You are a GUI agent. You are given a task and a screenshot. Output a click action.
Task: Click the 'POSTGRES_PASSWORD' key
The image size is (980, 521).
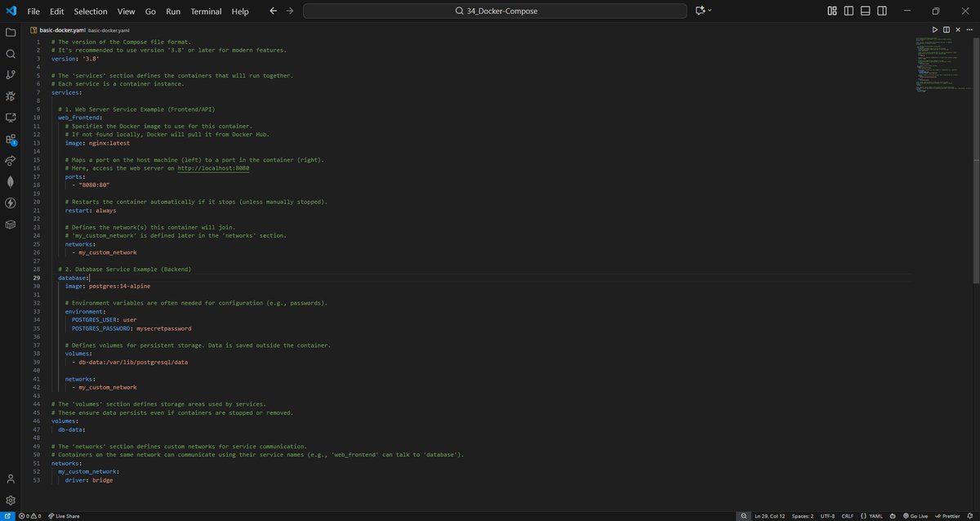point(102,328)
